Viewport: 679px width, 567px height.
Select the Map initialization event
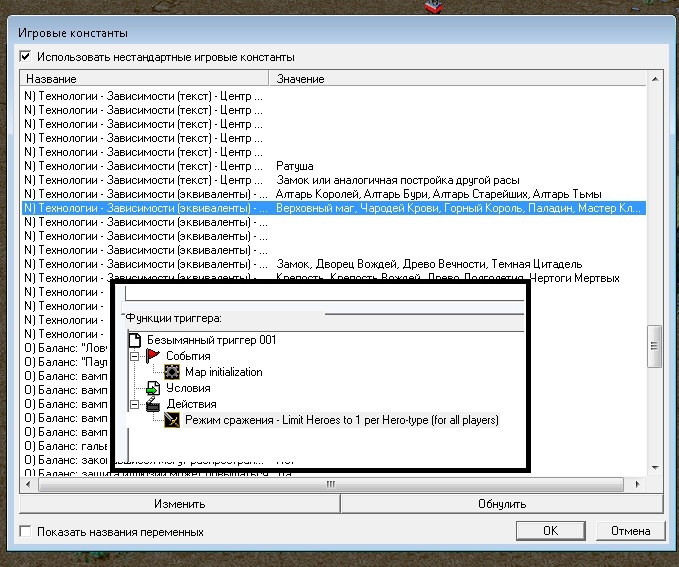click(223, 372)
